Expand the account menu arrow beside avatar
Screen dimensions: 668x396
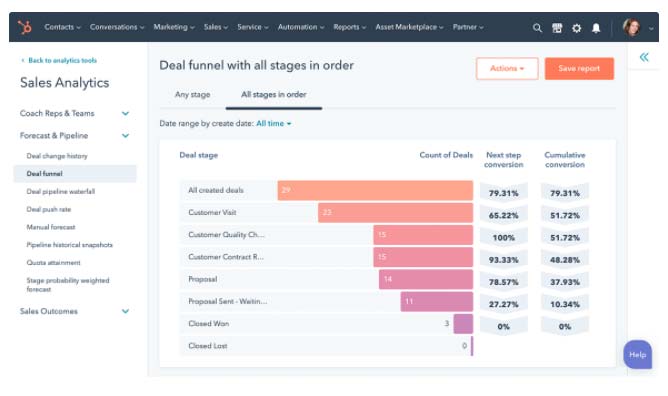[x=651, y=29]
